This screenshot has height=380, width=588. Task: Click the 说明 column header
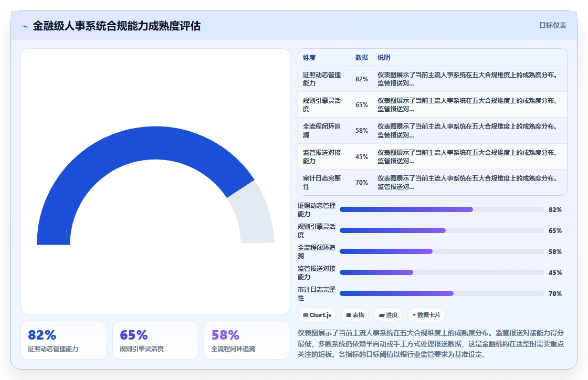click(x=384, y=57)
